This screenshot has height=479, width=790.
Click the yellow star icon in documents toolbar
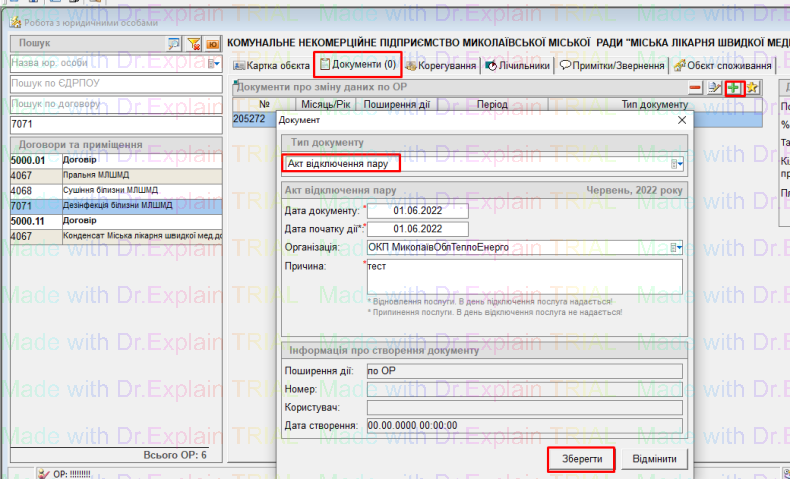(x=753, y=89)
